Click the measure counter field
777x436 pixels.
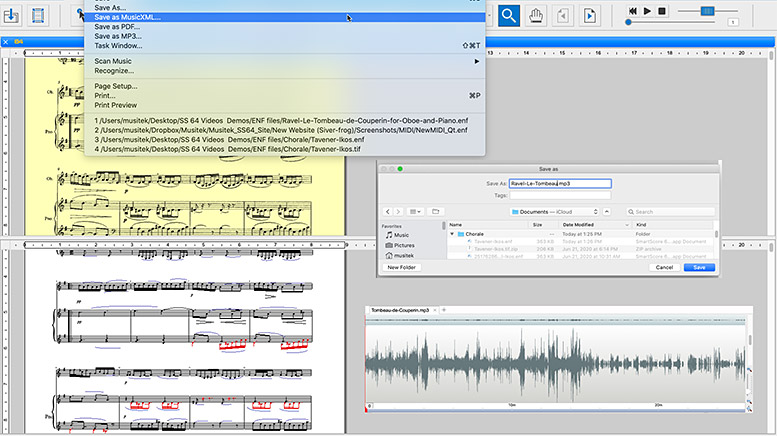pos(733,22)
